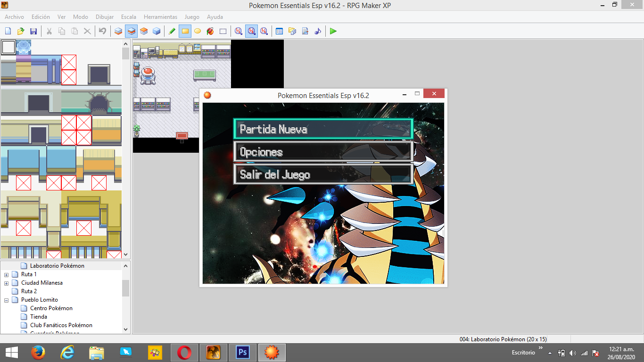Switch to the Events layer cube
The height and width of the screenshot is (362, 644).
click(157, 31)
